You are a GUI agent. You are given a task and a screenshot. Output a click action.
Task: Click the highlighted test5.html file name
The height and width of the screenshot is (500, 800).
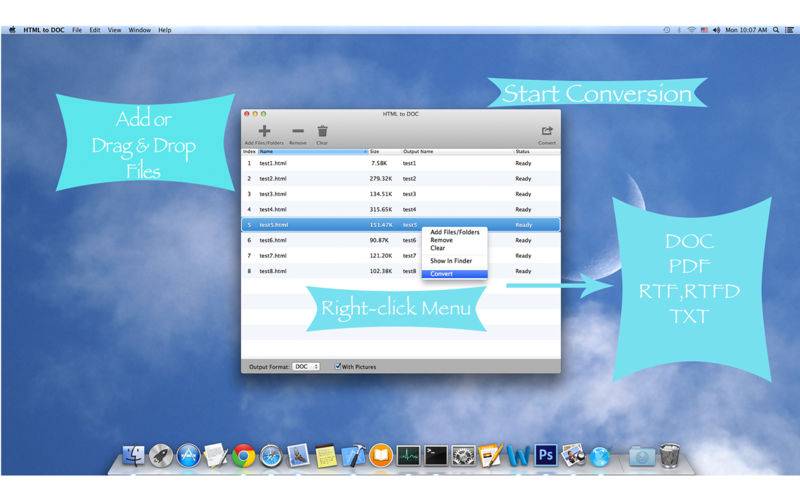[x=273, y=225]
